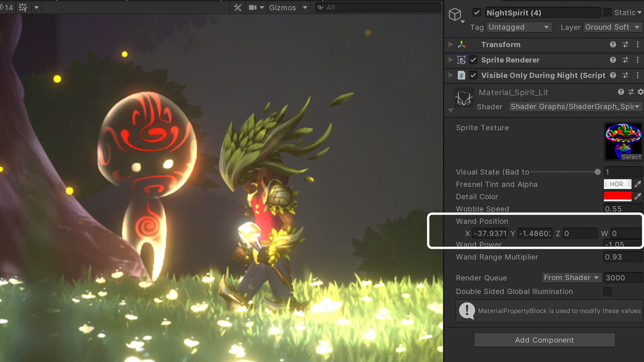This screenshot has height=362, width=644.
Task: Expand the Transform component foldout
Action: [451, 45]
